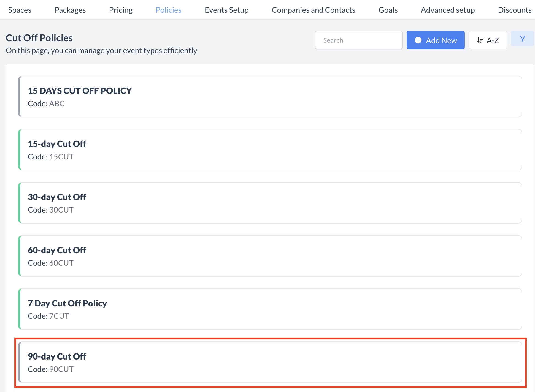
Task: Click the A-Z sort icon
Action: click(480, 40)
